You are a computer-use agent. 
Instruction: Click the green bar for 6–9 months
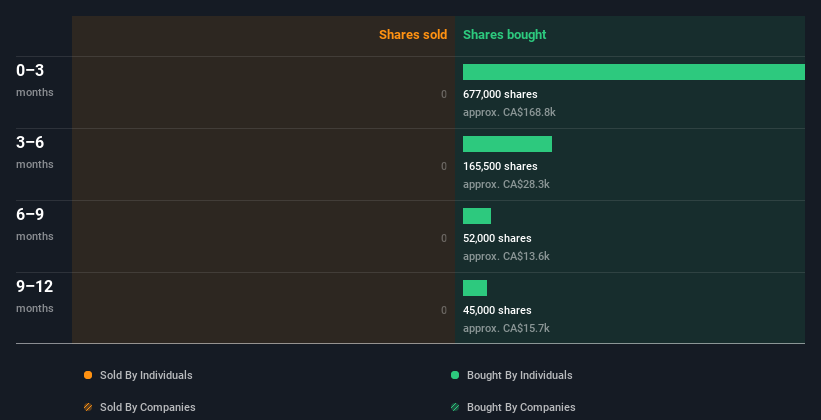click(477, 216)
